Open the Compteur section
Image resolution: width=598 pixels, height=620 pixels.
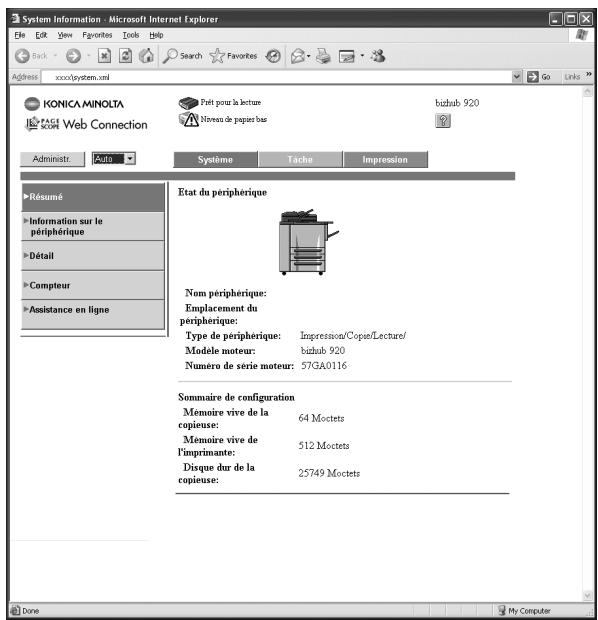tap(93, 285)
